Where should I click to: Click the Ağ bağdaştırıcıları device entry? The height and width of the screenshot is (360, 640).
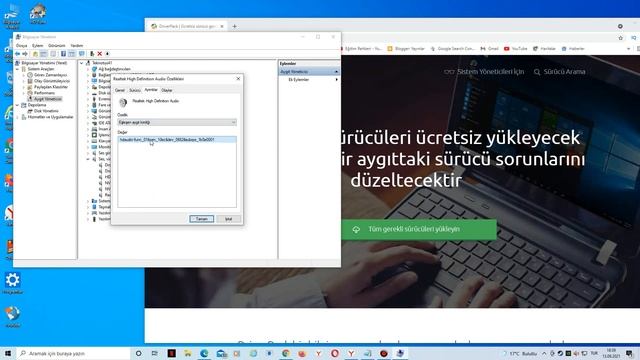(x=114, y=69)
